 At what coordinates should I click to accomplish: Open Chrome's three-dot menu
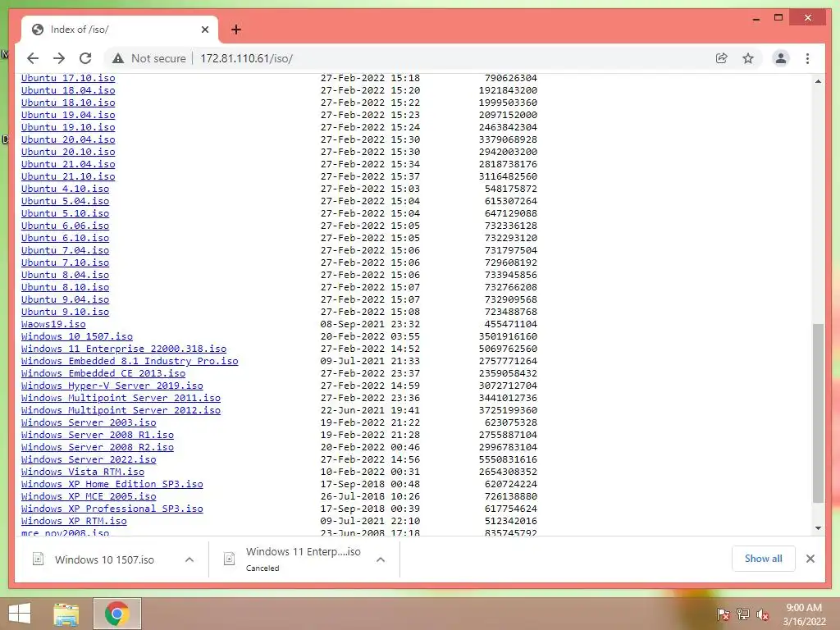pos(807,58)
